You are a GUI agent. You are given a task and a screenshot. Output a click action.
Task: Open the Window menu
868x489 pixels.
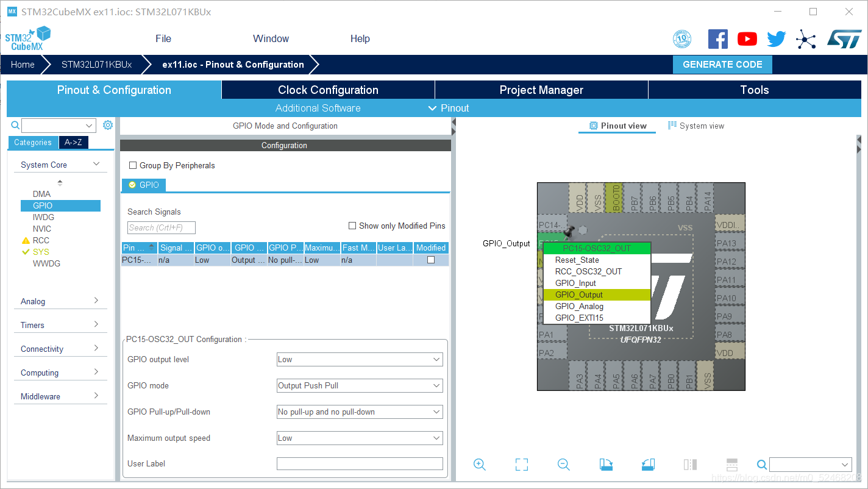[x=271, y=38]
